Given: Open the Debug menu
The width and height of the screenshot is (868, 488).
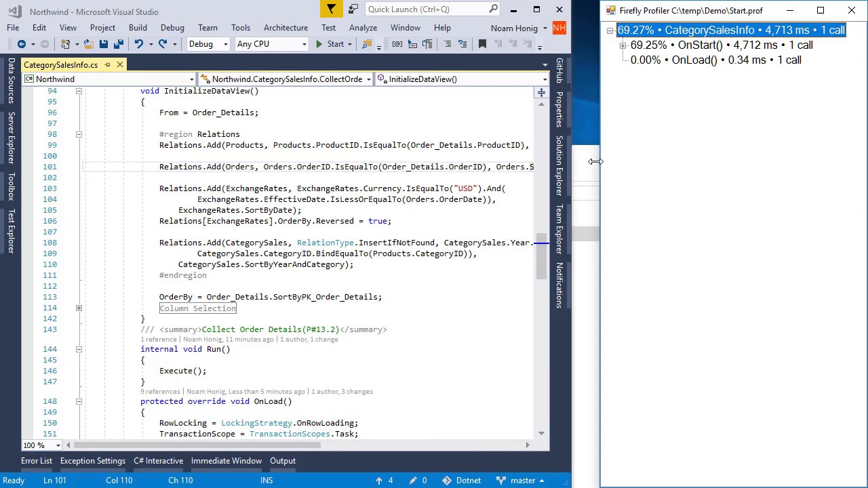Looking at the screenshot, I should pos(172,28).
